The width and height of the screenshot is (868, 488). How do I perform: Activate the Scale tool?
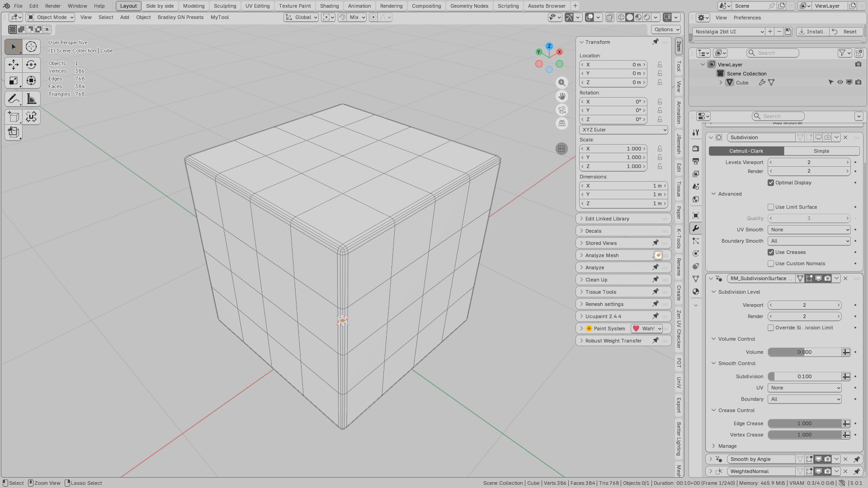click(14, 81)
